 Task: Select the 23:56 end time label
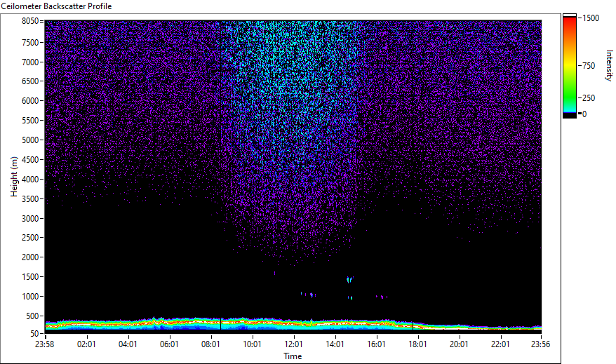click(540, 344)
